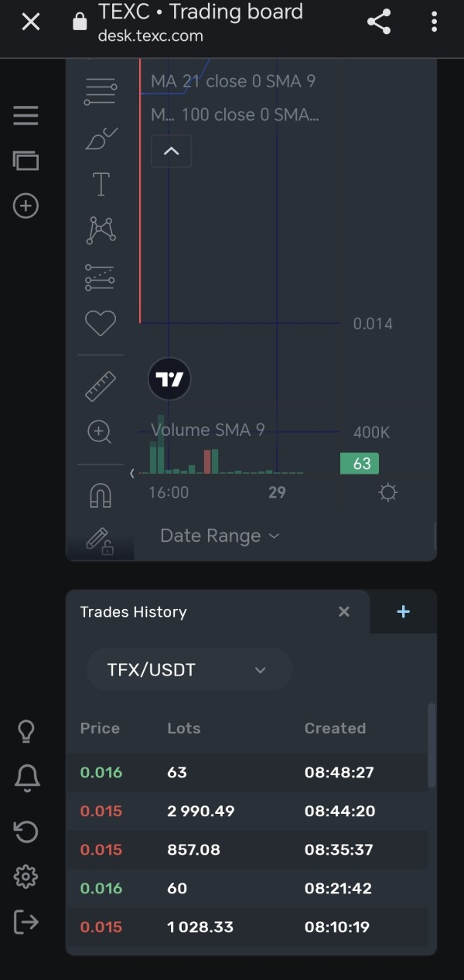This screenshot has width=464, height=980.
Task: Switch to the Trades History tab
Action: (x=134, y=612)
